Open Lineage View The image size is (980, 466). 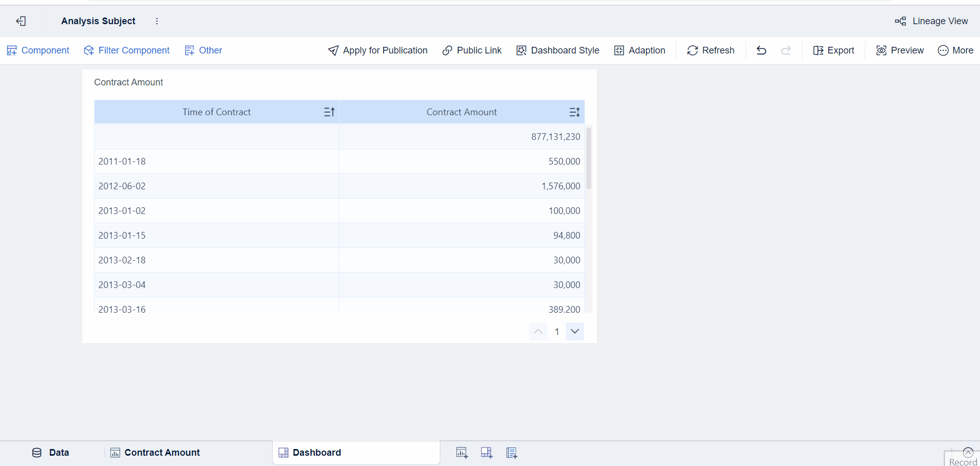[x=931, y=21]
